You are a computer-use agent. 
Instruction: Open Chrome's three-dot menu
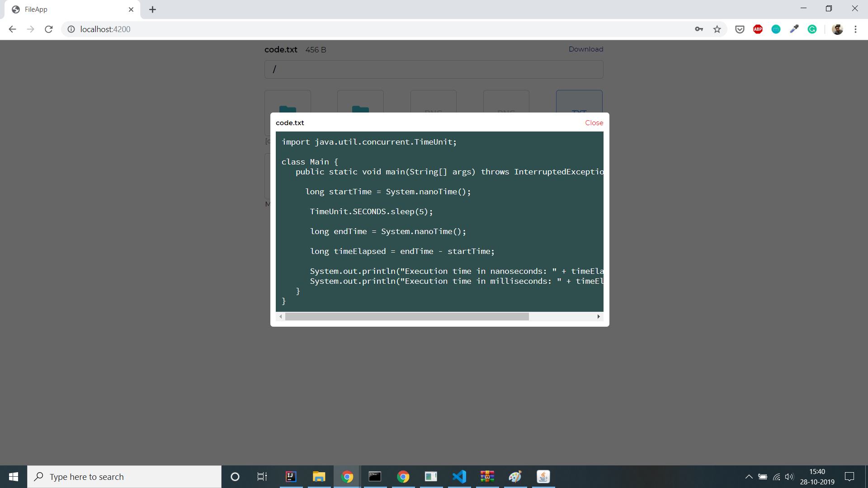click(x=855, y=29)
